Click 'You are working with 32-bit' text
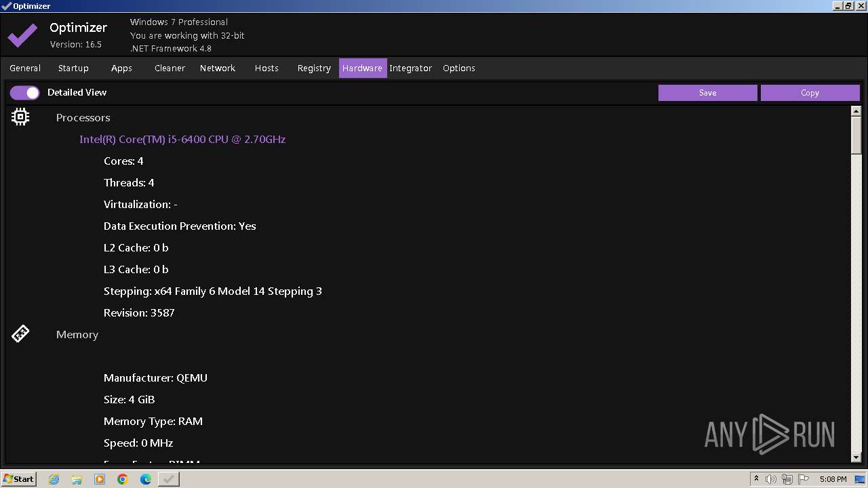Image resolution: width=868 pixels, height=488 pixels. [x=187, y=36]
